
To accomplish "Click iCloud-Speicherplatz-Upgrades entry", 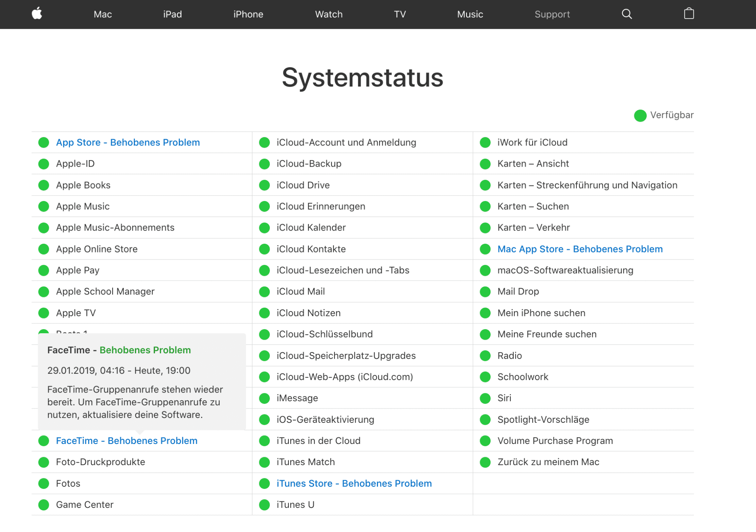I will point(346,356).
